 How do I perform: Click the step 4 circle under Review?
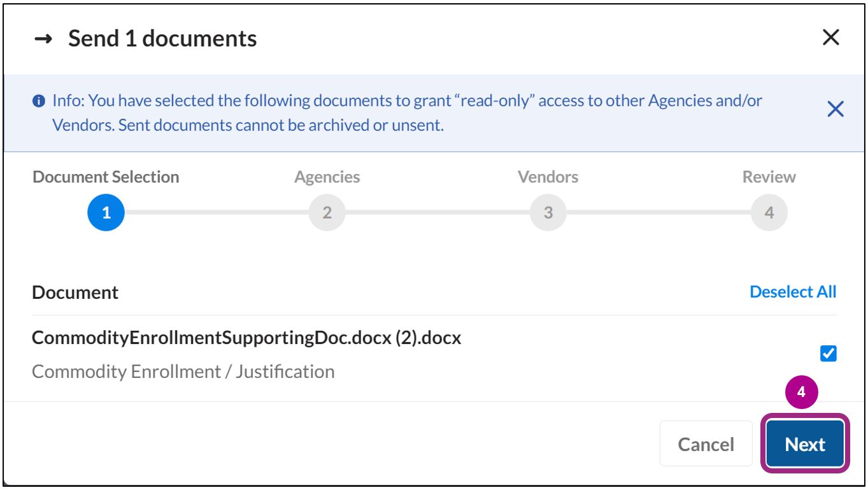[x=769, y=212]
